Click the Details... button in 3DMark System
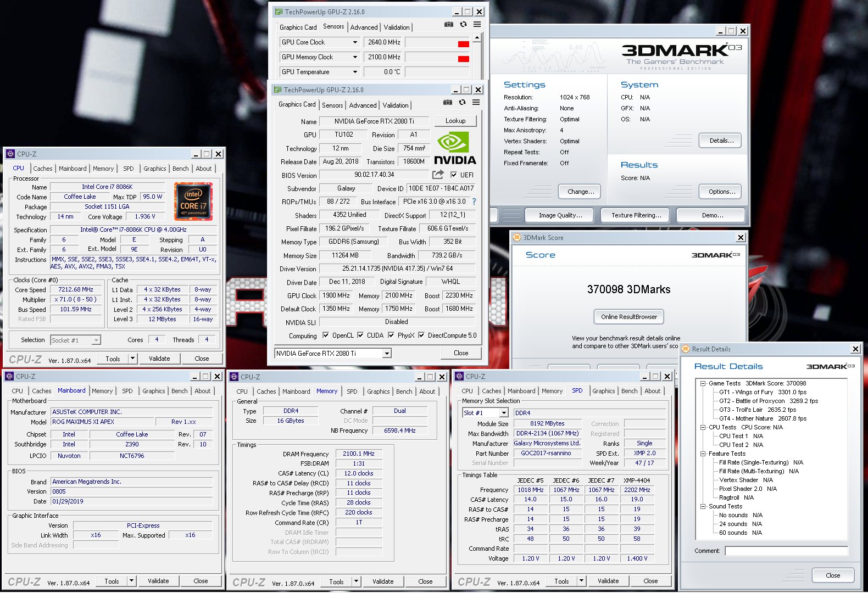This screenshot has width=868, height=593. [x=721, y=141]
